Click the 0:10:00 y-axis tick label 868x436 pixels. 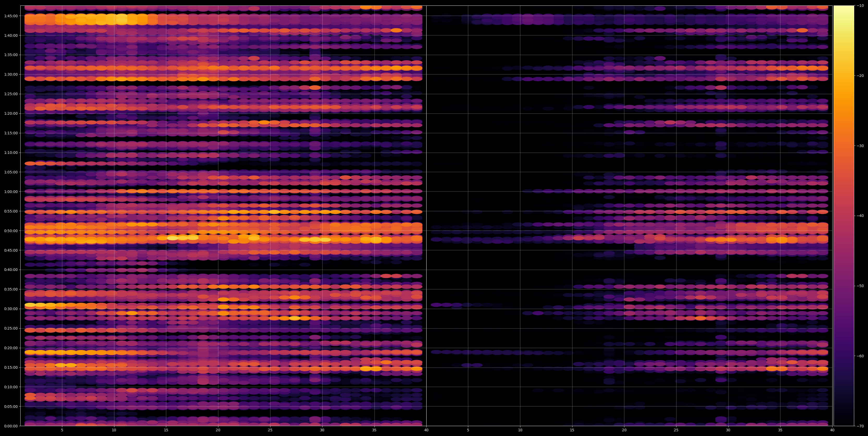coord(10,387)
